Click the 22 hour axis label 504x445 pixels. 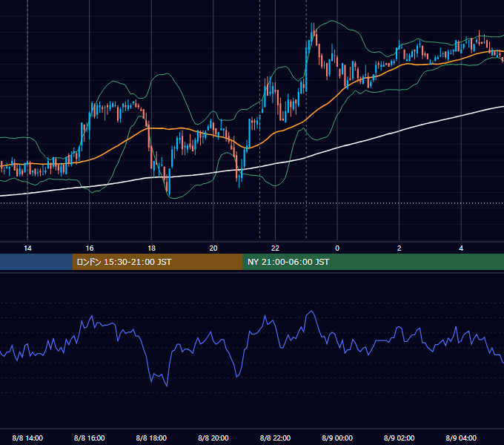[275, 248]
